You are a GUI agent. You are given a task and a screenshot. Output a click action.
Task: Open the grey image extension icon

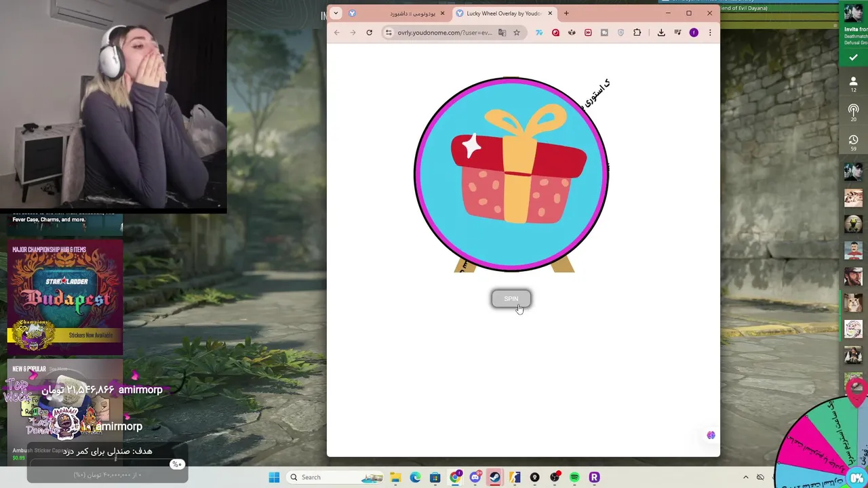click(x=604, y=33)
